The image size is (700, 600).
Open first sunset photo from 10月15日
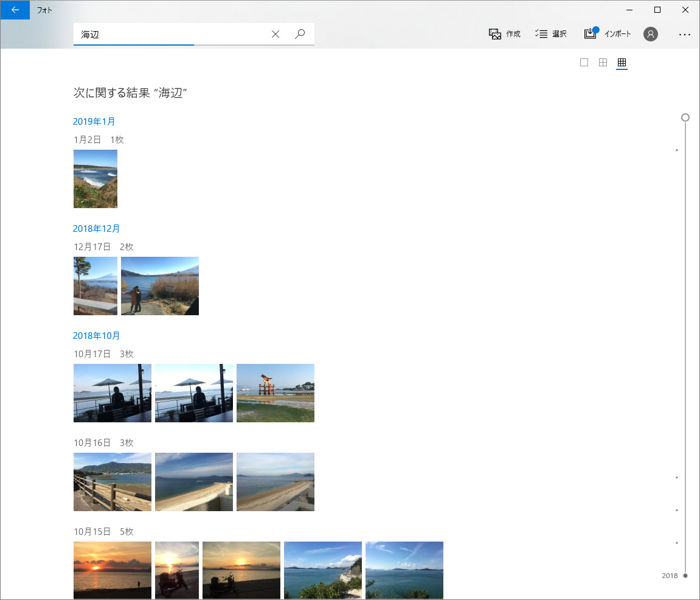112,570
